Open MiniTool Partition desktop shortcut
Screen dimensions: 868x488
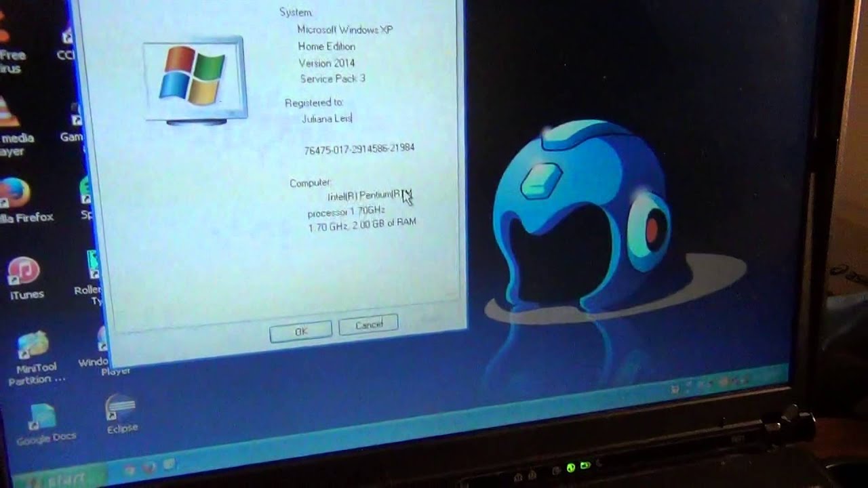point(34,358)
